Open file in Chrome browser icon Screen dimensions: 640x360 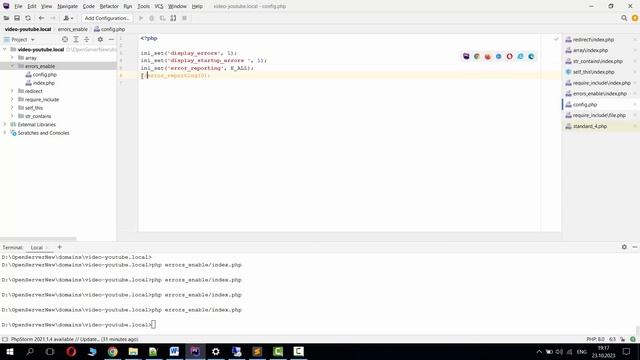coord(477,56)
